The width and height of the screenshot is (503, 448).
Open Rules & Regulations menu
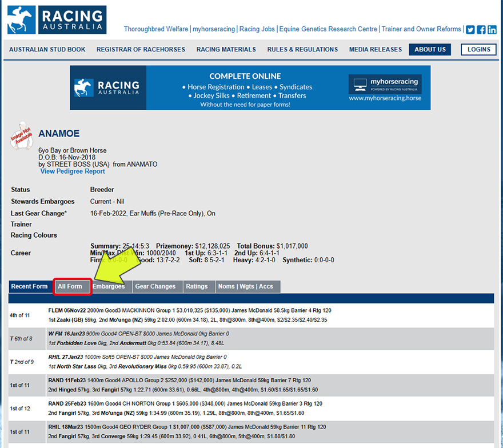(x=302, y=50)
